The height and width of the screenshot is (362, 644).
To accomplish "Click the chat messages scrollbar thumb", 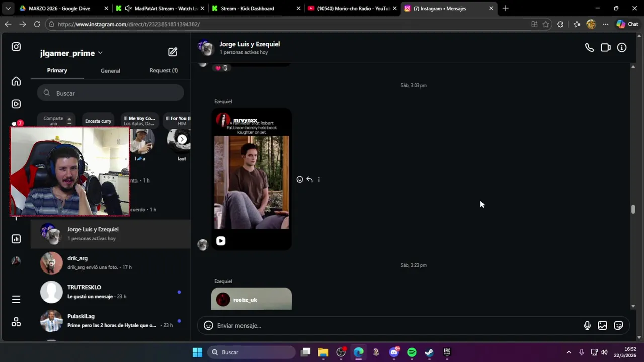I will (x=633, y=209).
